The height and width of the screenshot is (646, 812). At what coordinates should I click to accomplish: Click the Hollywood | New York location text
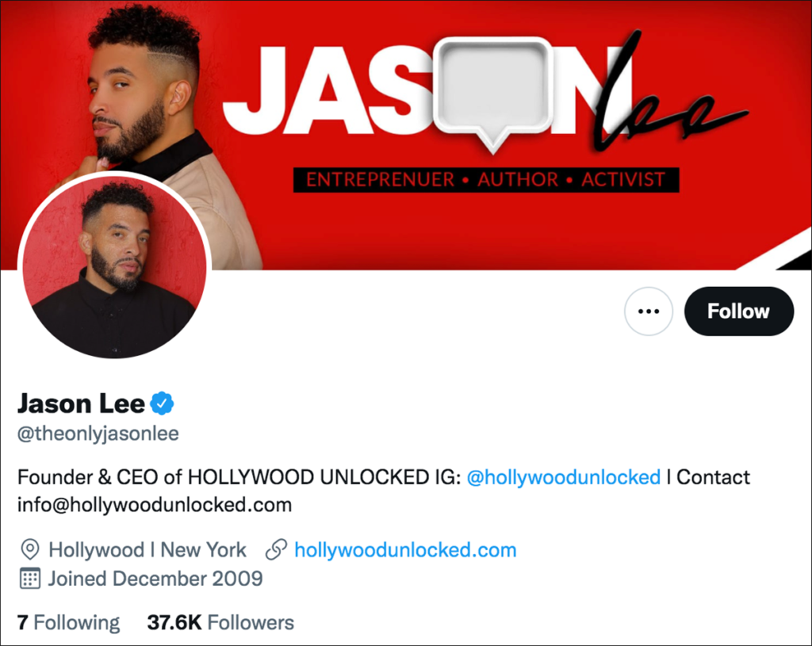(x=147, y=550)
